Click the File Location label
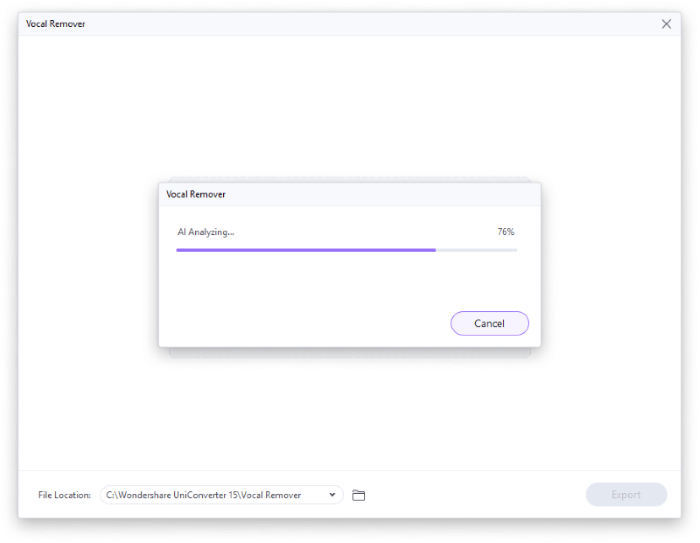This screenshot has height=543, width=700. tap(64, 495)
